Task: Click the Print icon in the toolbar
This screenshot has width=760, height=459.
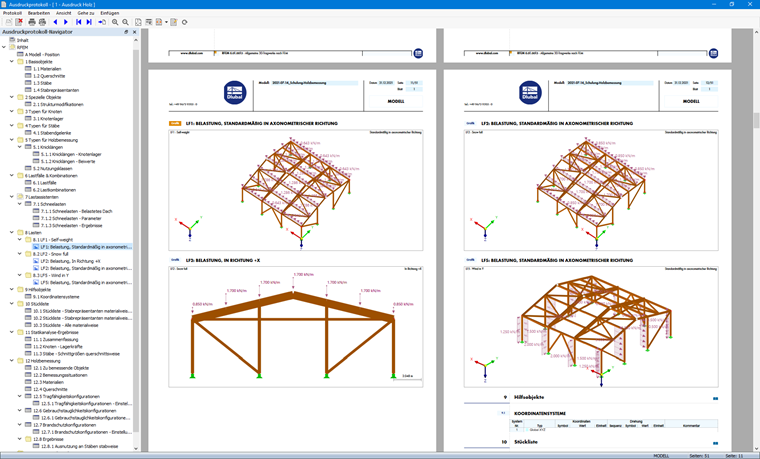Action: coord(32,22)
